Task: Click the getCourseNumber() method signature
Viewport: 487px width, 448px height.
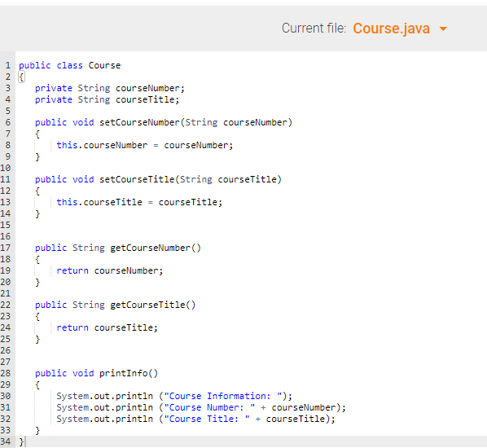Action: click(118, 248)
